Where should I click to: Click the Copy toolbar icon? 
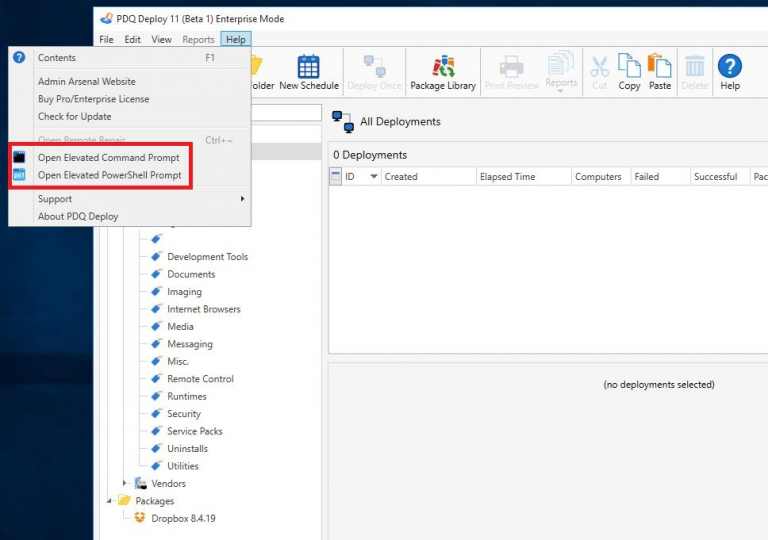tap(629, 66)
